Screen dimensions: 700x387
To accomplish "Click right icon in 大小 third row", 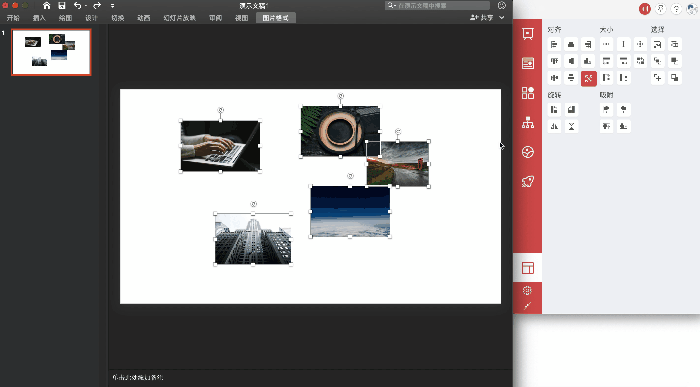I will click(x=623, y=78).
